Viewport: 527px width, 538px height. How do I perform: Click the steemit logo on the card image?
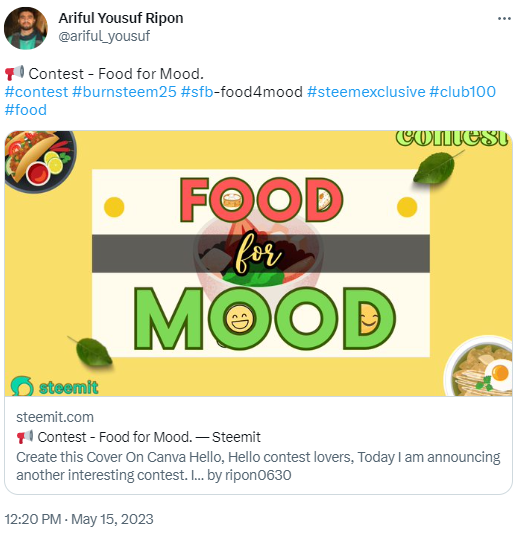[55, 387]
